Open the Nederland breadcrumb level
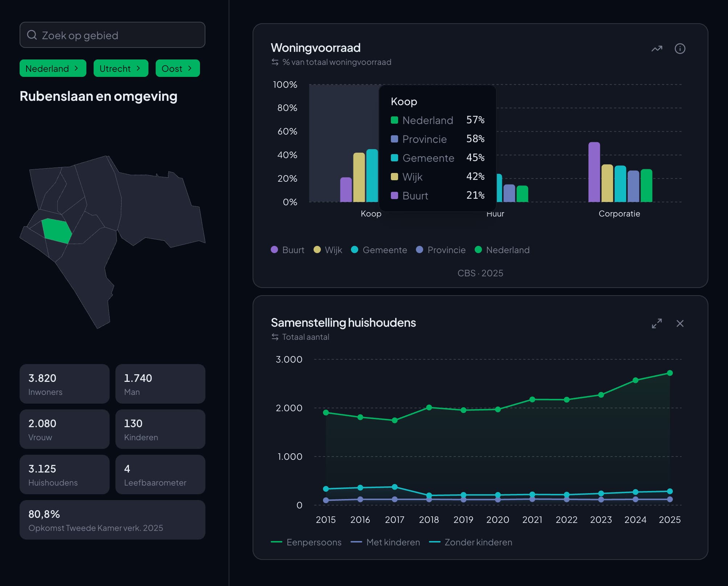Screen dimensions: 728x586 click(53, 68)
